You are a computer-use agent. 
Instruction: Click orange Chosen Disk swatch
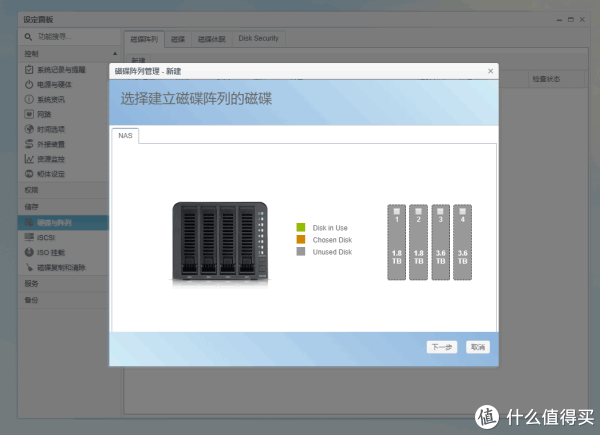point(301,239)
